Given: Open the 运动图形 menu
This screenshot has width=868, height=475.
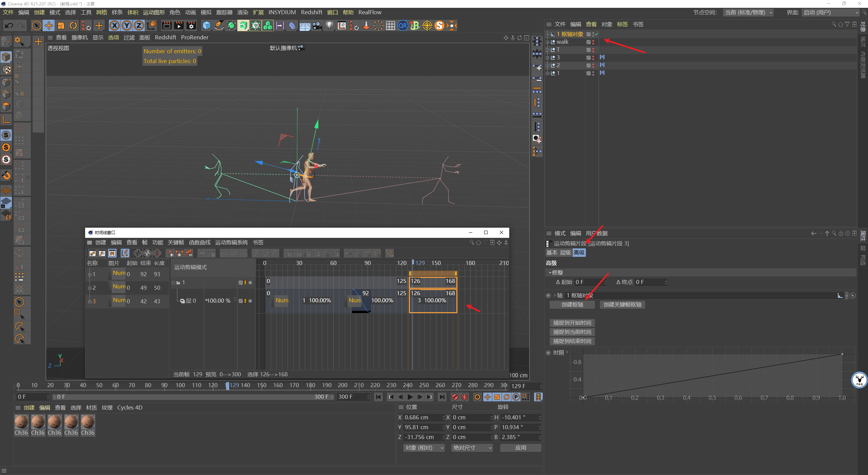Looking at the screenshot, I should click(x=154, y=13).
